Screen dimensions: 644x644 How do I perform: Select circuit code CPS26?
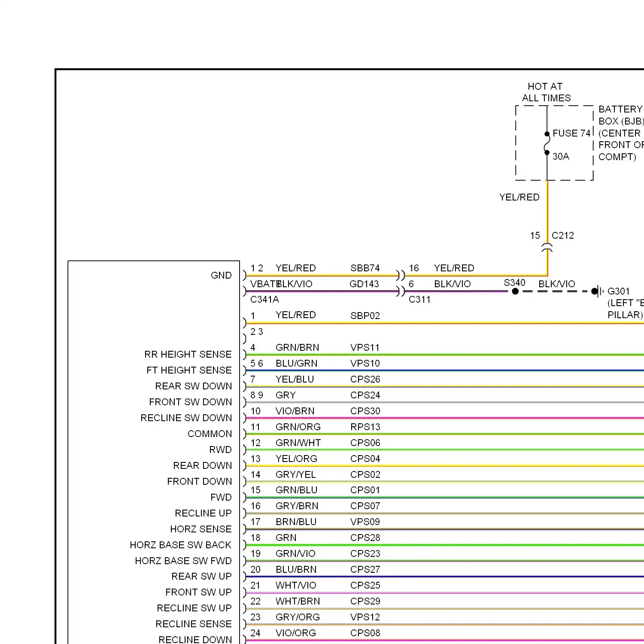click(x=365, y=379)
